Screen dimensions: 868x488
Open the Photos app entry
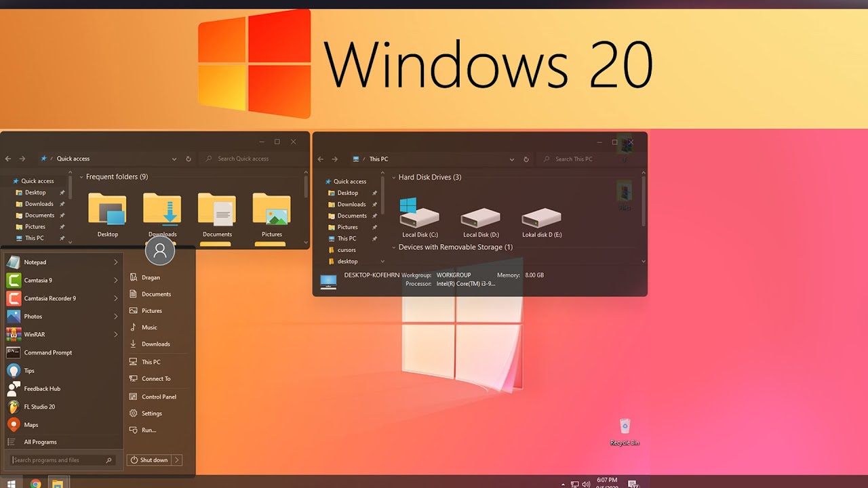coord(62,316)
